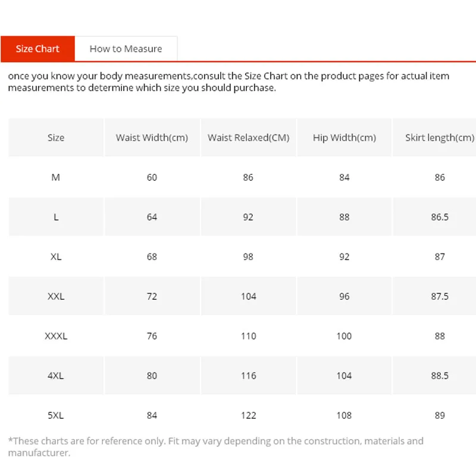Select the skirt length value 86.5
Image resolution: width=476 pixels, height=476 pixels.
tap(440, 217)
